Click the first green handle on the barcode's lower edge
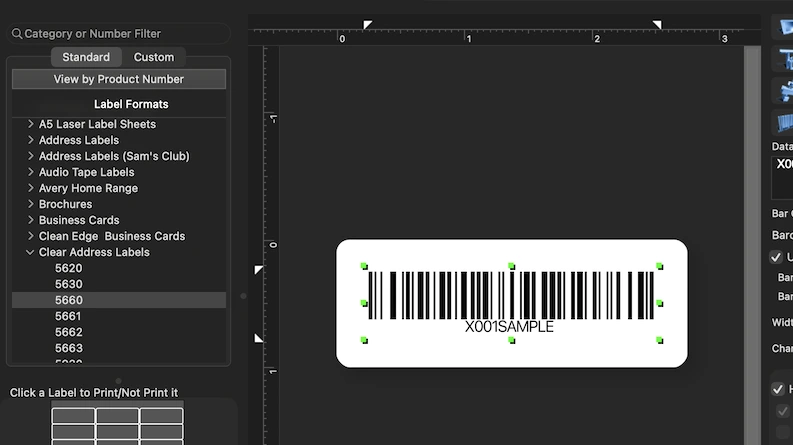Screen dimensions: 793x445 click(364, 340)
